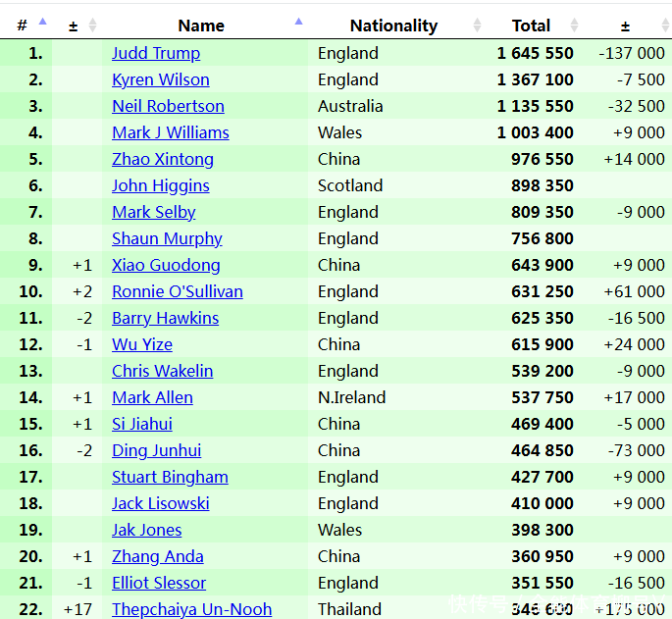Click Judd Trump's total value 1 645 550

pos(535,53)
